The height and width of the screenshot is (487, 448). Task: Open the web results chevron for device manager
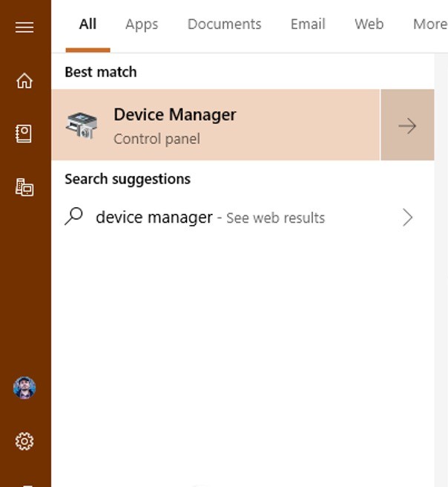pyautogui.click(x=407, y=218)
